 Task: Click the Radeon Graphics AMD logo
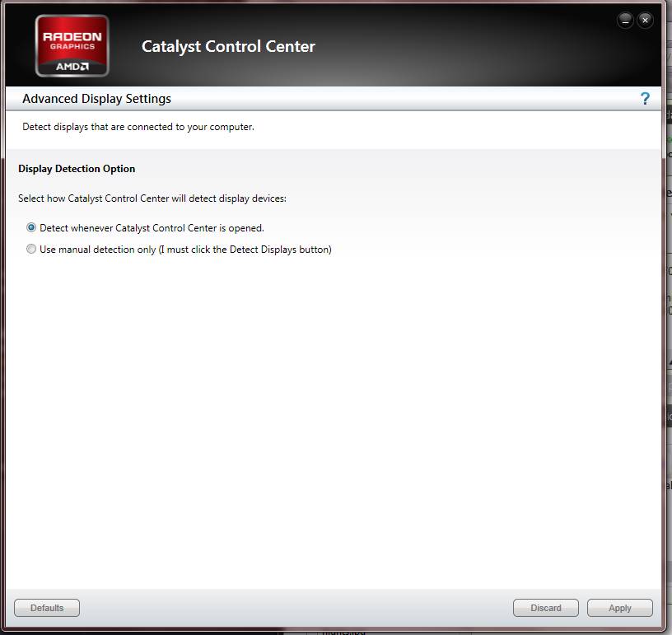tap(72, 46)
